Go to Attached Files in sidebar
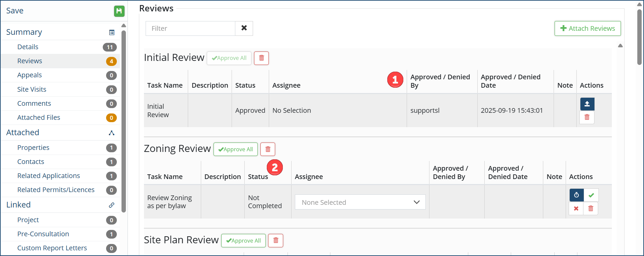Image resolution: width=644 pixels, height=256 pixels. coord(38,117)
